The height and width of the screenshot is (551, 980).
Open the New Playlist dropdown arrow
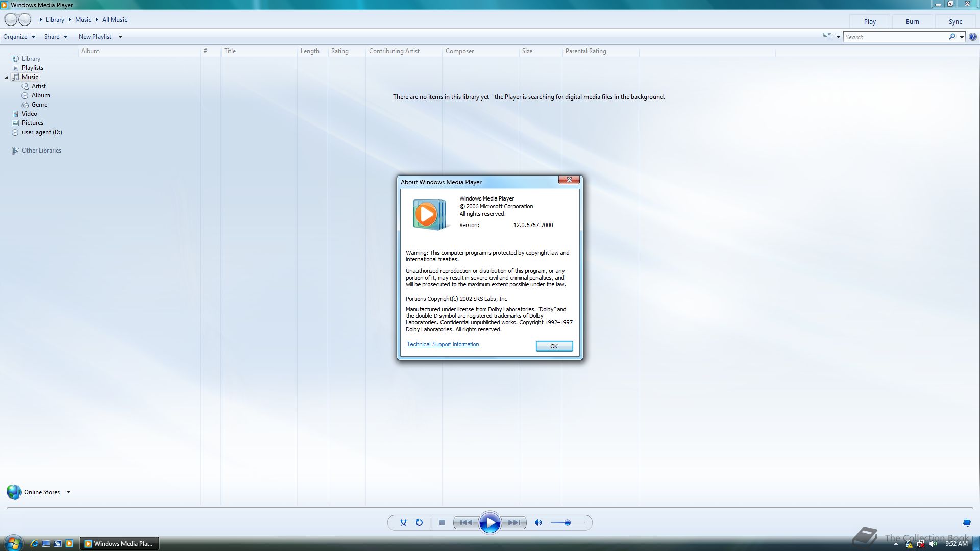[x=120, y=37]
